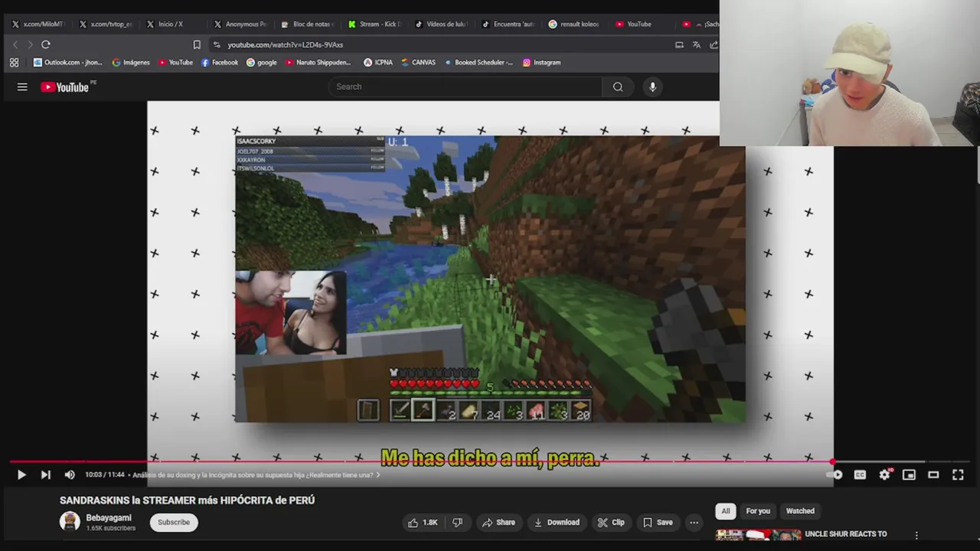Viewport: 980px width, 551px height.
Task: Switch to miniplayer mode
Action: (909, 475)
